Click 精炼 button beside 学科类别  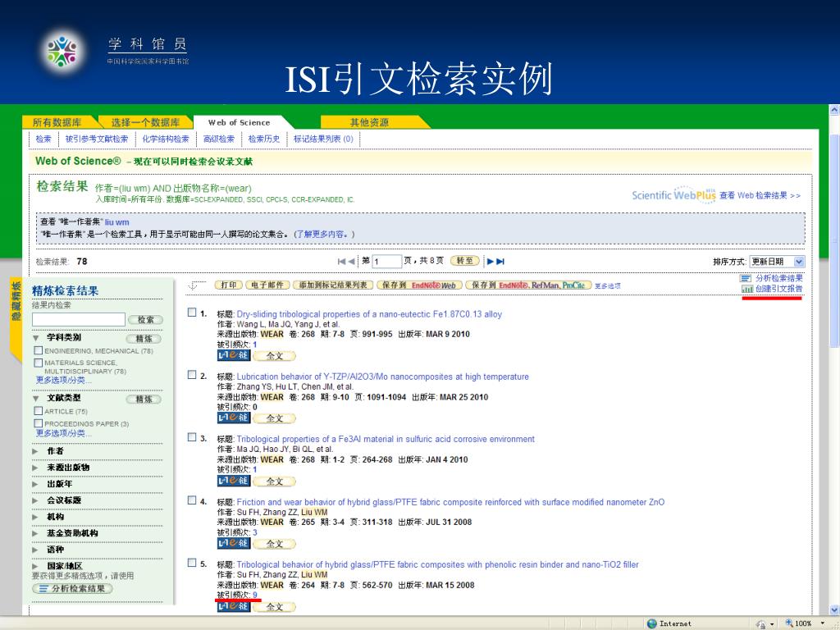tap(144, 339)
